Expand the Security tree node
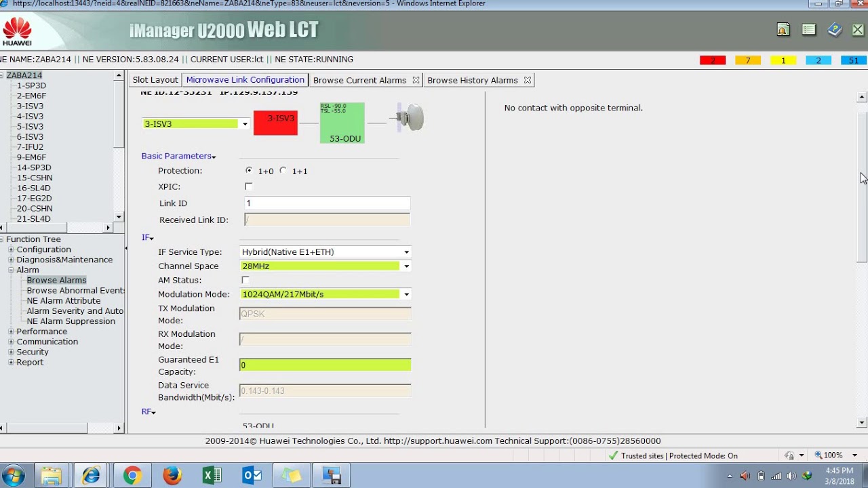 [11, 352]
